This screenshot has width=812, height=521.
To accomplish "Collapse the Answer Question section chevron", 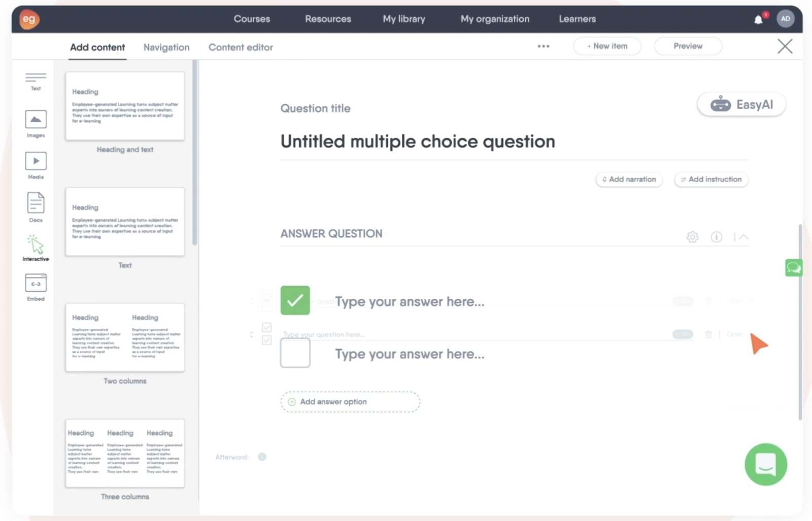I will [743, 237].
